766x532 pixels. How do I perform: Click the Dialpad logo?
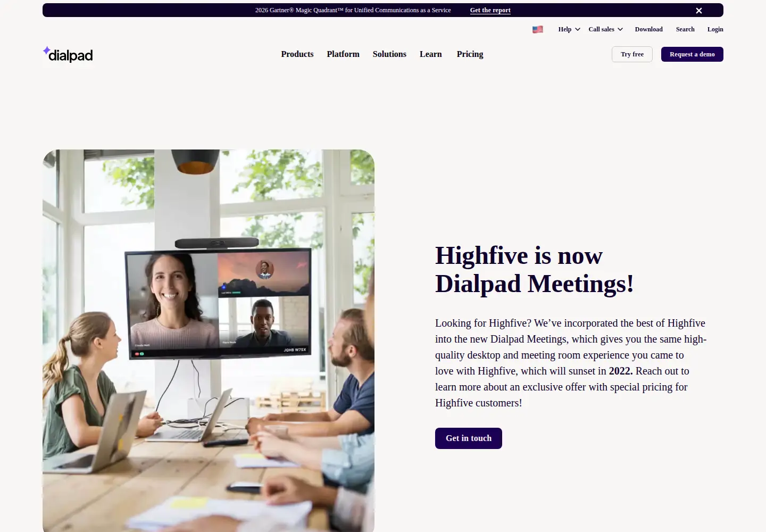(68, 54)
